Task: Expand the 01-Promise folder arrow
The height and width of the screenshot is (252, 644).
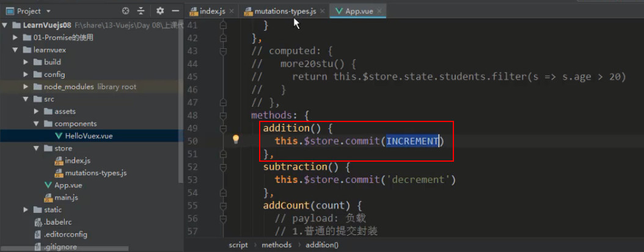Action: (x=15, y=38)
